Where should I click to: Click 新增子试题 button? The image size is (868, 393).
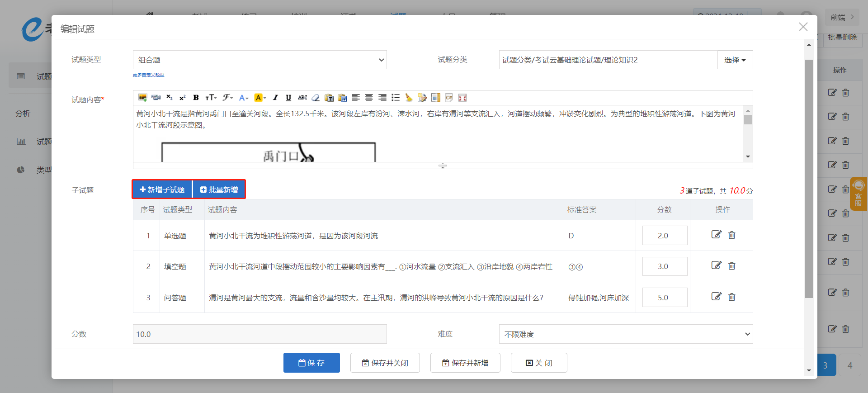(162, 189)
